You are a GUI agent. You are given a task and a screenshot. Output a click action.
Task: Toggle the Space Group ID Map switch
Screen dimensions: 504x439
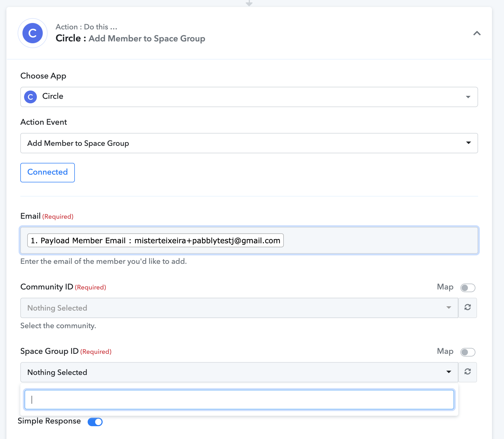[468, 352]
